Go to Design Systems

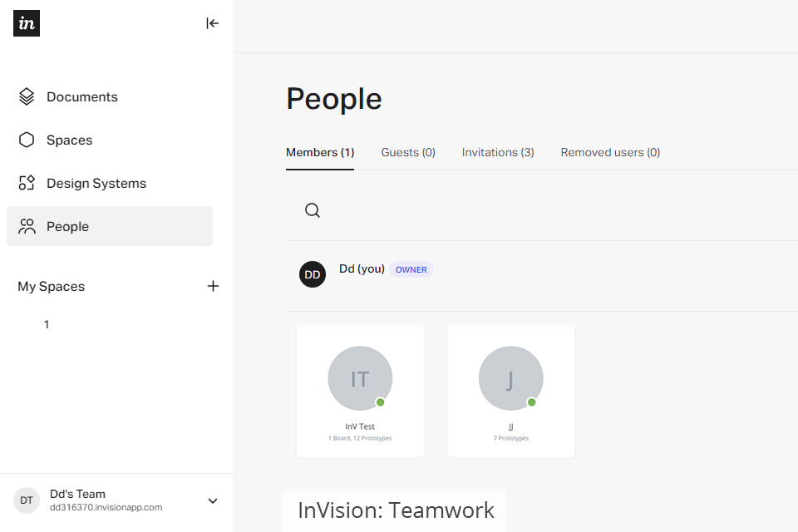click(96, 183)
